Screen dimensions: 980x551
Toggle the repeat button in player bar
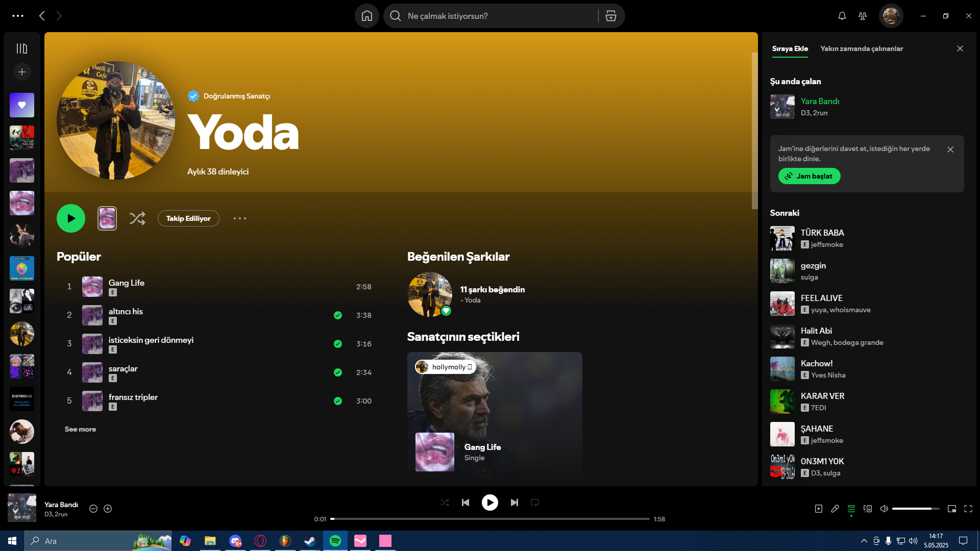[x=534, y=503]
